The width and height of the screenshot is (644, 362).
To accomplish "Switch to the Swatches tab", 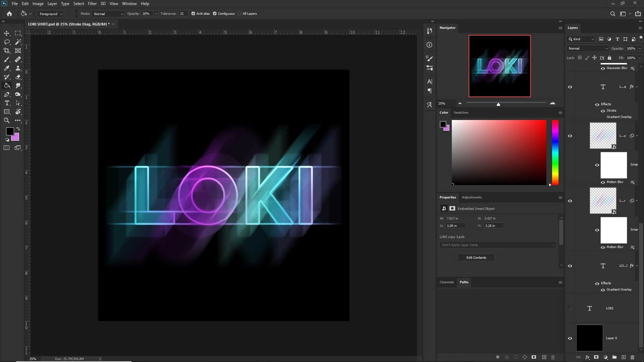I will point(461,113).
